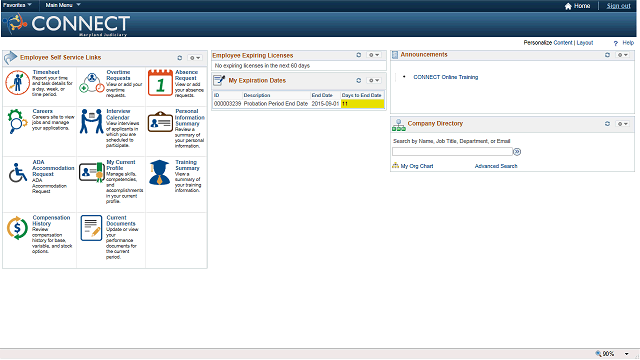Open the Interview Calendar icon
The width and height of the screenshot is (640, 360).
coord(92,121)
